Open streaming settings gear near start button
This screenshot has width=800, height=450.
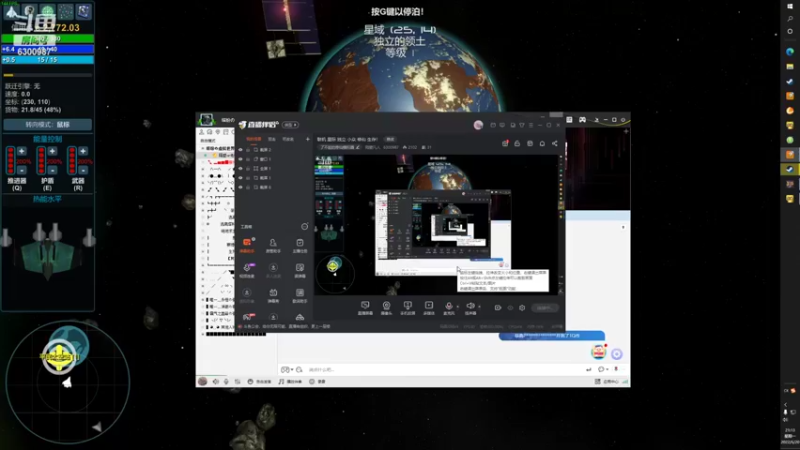click(x=522, y=308)
